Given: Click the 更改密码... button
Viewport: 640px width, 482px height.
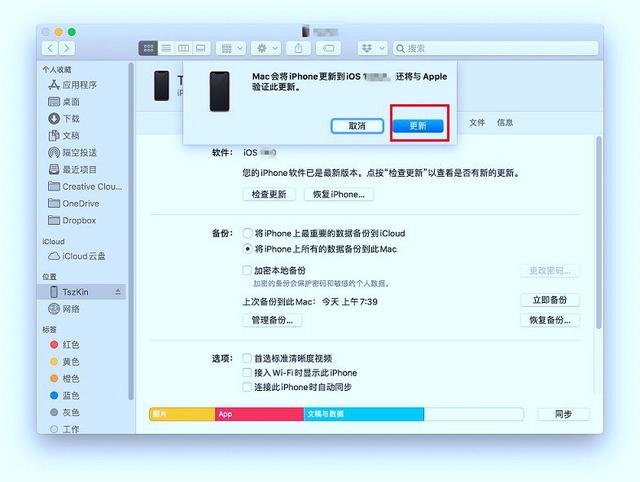Looking at the screenshot, I should click(549, 271).
